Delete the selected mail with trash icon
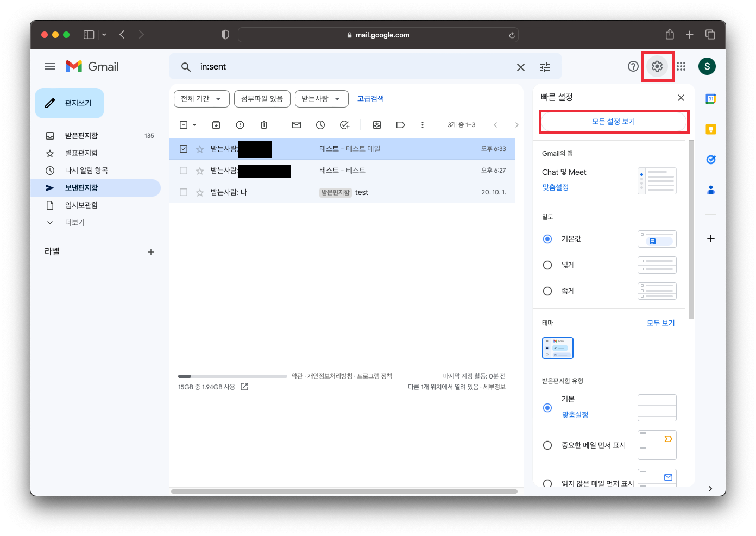756x536 pixels. (x=264, y=125)
